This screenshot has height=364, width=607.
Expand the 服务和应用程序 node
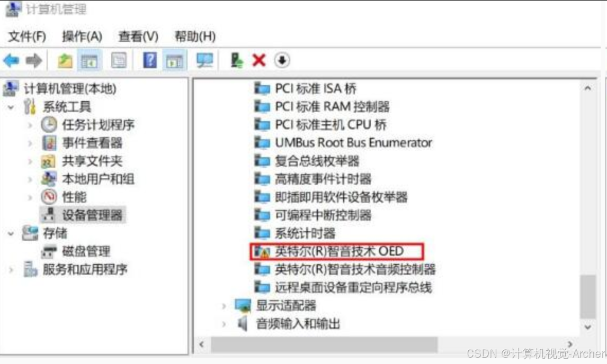(11, 270)
